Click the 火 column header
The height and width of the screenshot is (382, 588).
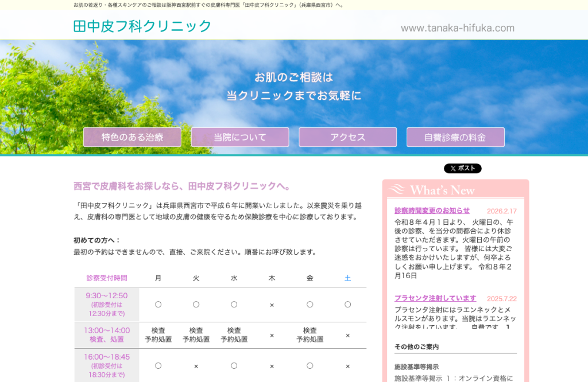point(196,278)
